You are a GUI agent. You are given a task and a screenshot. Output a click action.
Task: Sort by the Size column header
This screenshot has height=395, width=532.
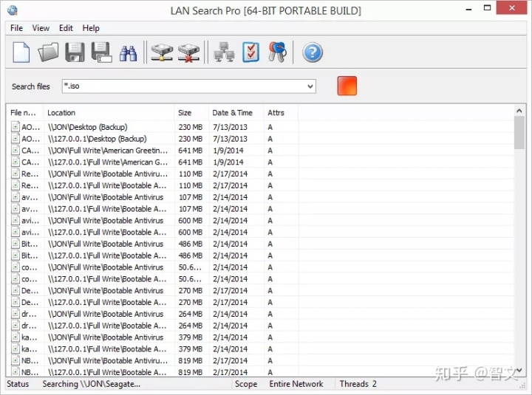(x=191, y=112)
